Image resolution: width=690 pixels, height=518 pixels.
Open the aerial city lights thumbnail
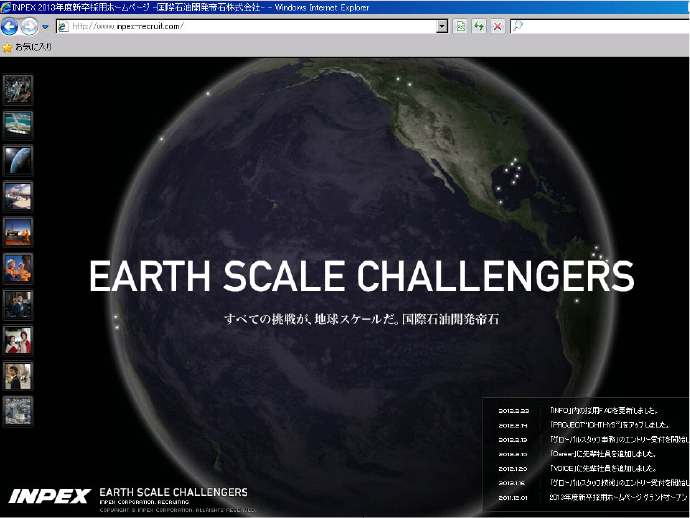(x=18, y=89)
